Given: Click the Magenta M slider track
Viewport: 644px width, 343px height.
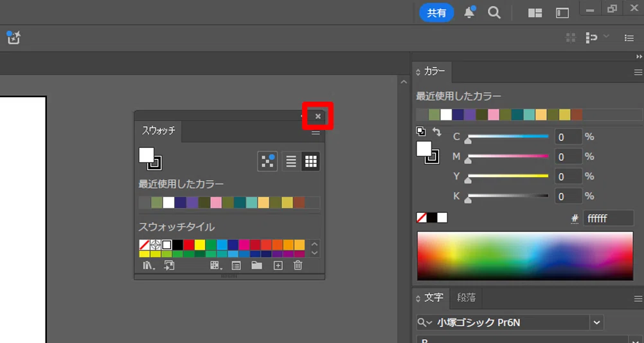Looking at the screenshot, I should click(508, 156).
